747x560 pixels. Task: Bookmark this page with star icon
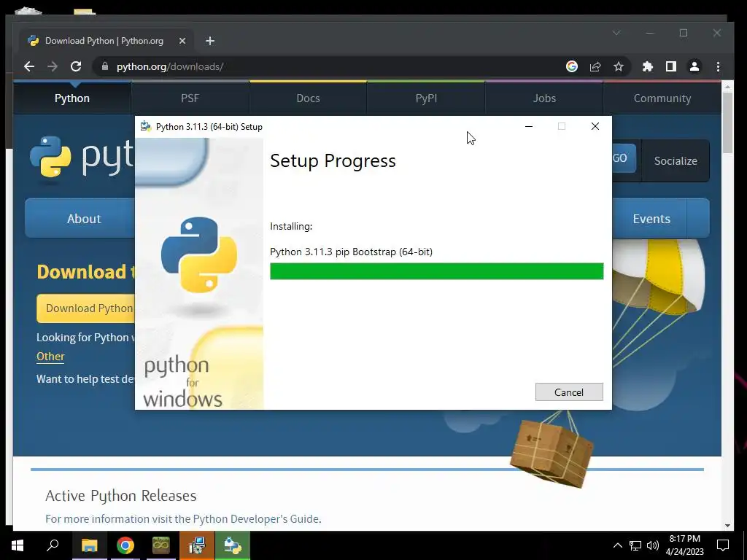point(619,66)
